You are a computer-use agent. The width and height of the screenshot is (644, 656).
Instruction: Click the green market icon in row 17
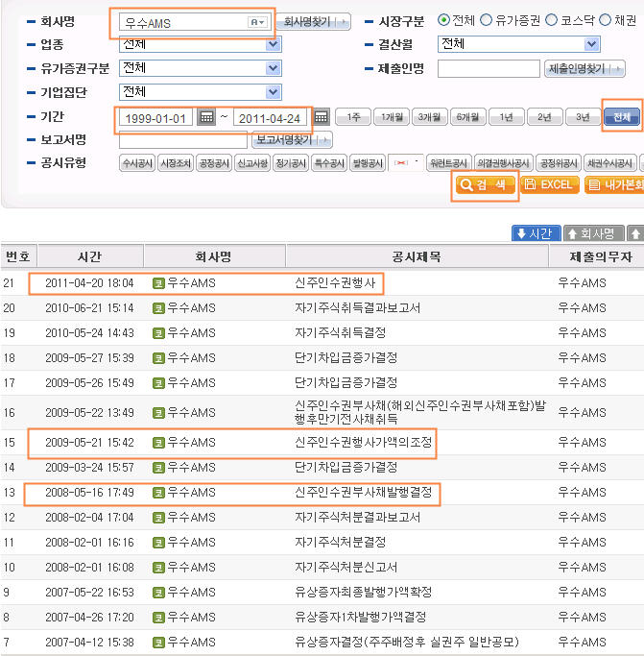click(158, 383)
